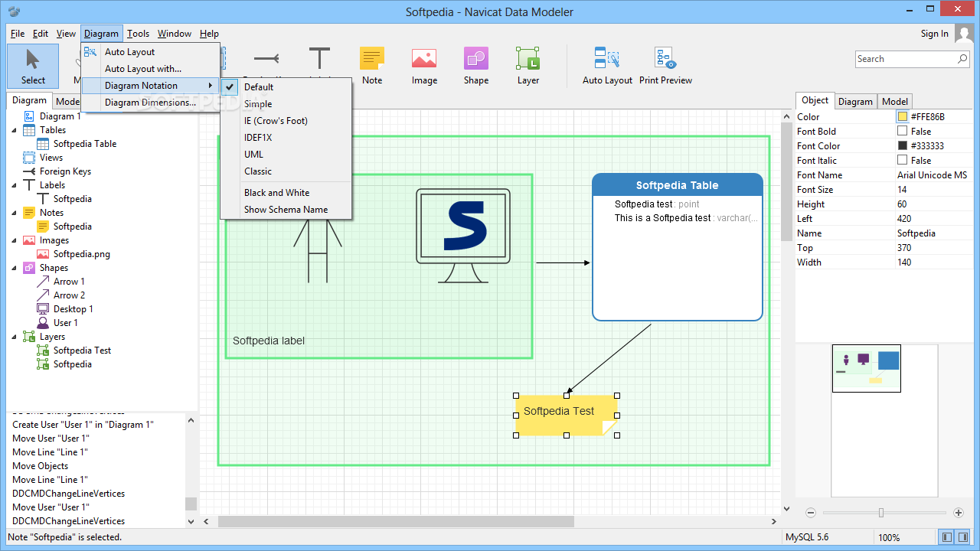980x551 pixels.
Task: Click the yellow Softpedia Test note
Action: [566, 416]
